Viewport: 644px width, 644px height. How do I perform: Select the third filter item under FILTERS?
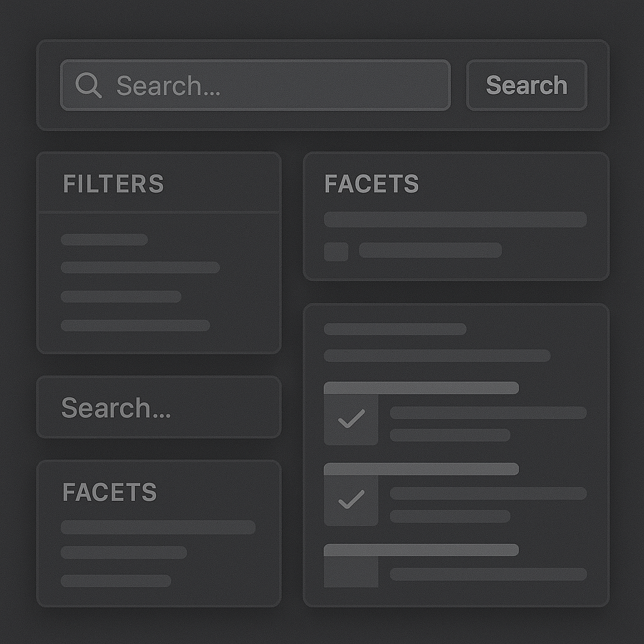121,297
